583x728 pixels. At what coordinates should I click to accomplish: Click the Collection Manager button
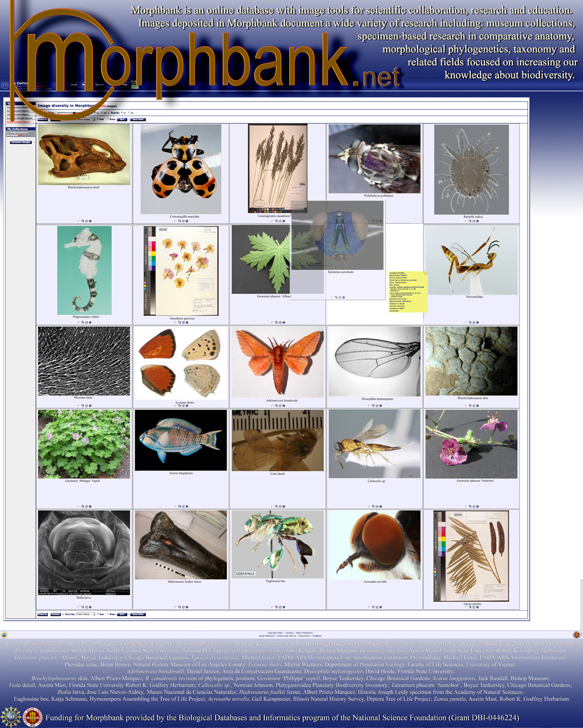point(20,142)
